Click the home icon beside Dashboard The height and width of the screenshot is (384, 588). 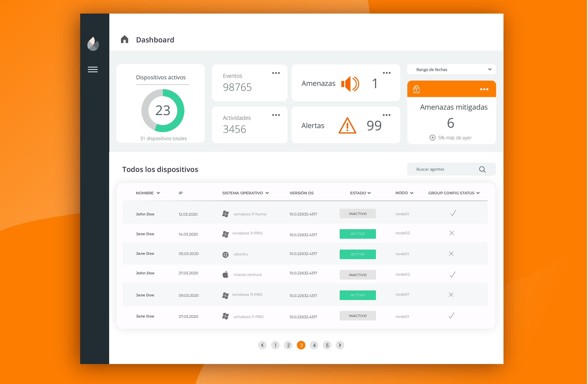pos(125,39)
